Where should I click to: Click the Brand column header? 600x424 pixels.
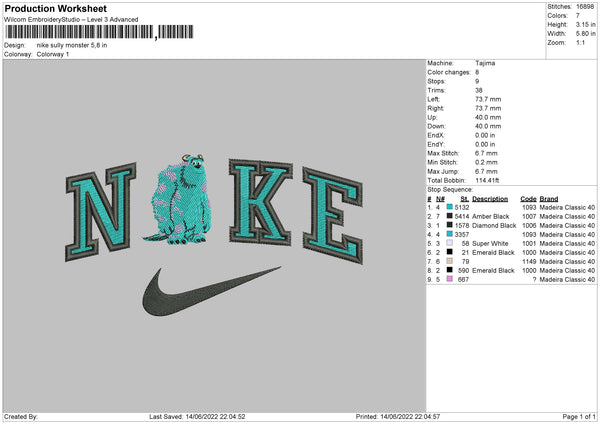coord(549,199)
